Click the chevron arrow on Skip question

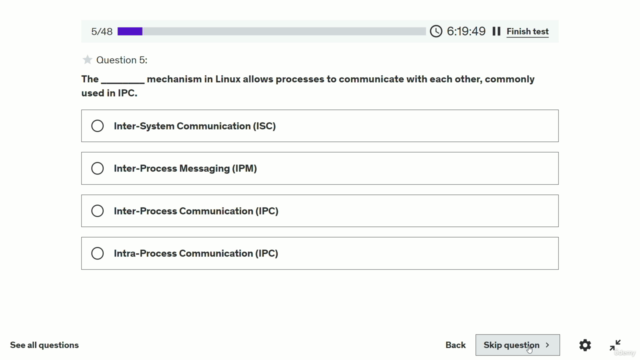[x=547, y=345]
